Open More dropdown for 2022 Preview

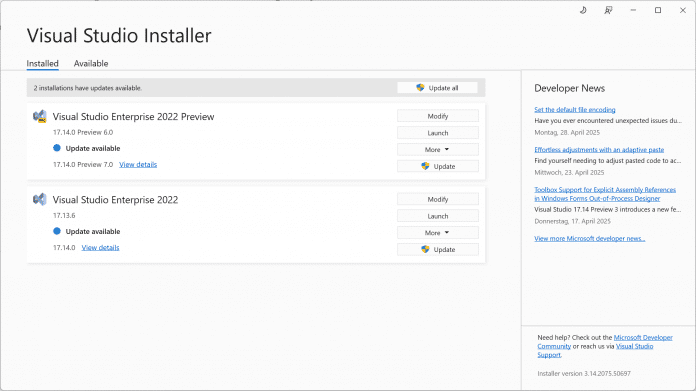click(x=438, y=150)
